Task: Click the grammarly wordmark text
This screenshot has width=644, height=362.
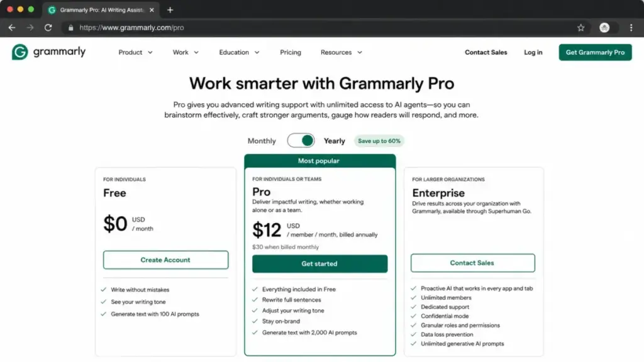Action: point(59,52)
